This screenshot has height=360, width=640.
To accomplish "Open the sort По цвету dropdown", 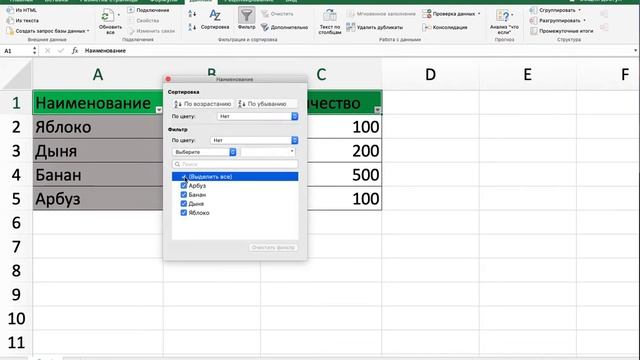I will tap(258, 116).
